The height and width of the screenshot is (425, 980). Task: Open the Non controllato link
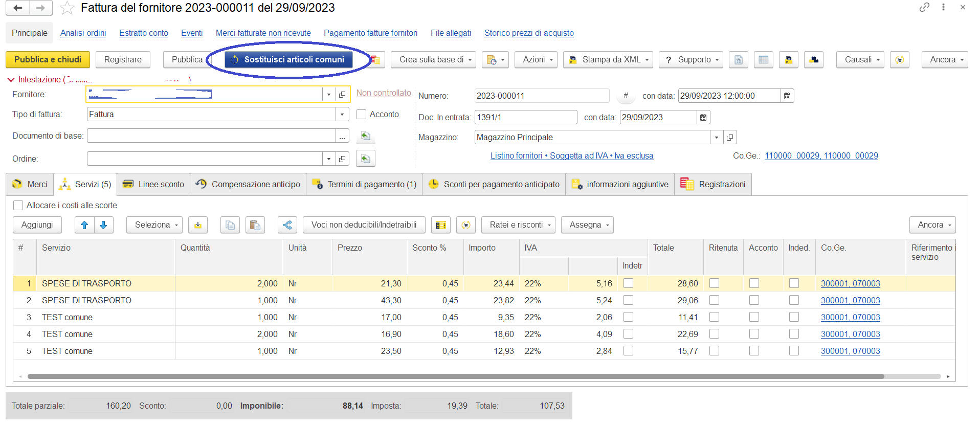point(384,93)
